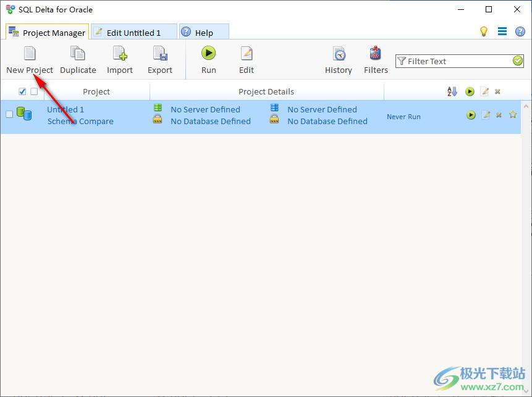
Task: Edit Untitled 1 via its row pencil icon
Action: tap(486, 115)
